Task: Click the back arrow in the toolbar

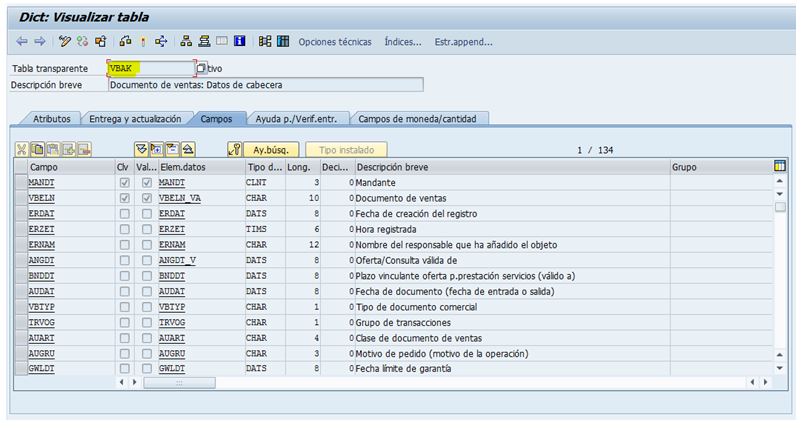Action: tap(23, 42)
